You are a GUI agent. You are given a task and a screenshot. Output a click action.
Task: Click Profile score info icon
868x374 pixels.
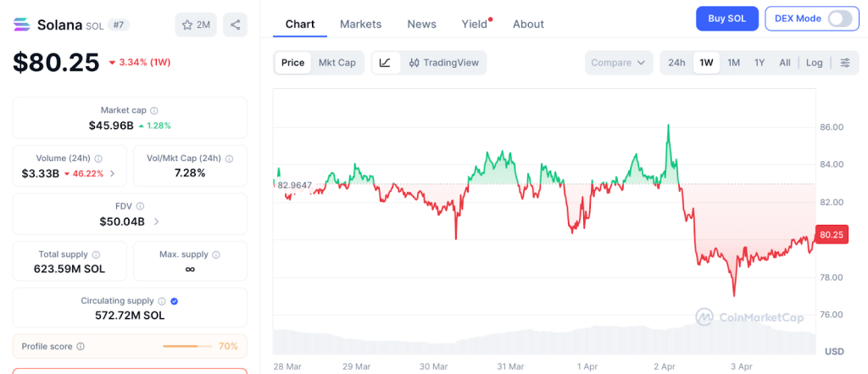coord(81,346)
